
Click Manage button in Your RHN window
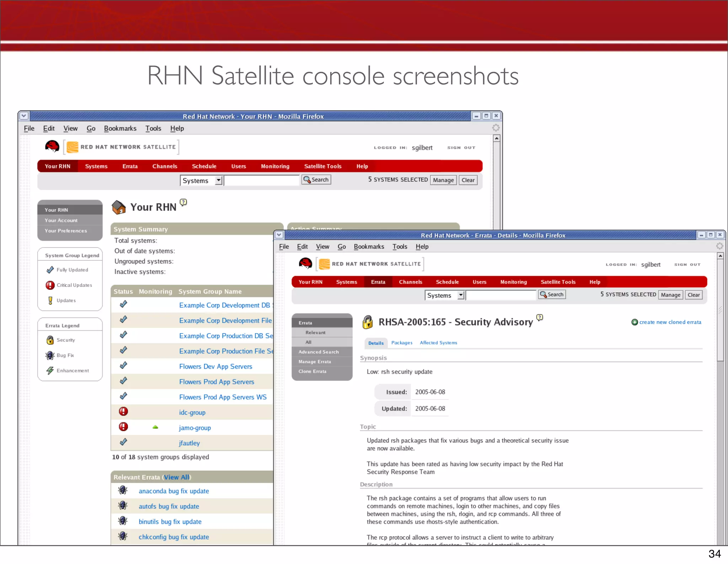click(x=443, y=180)
